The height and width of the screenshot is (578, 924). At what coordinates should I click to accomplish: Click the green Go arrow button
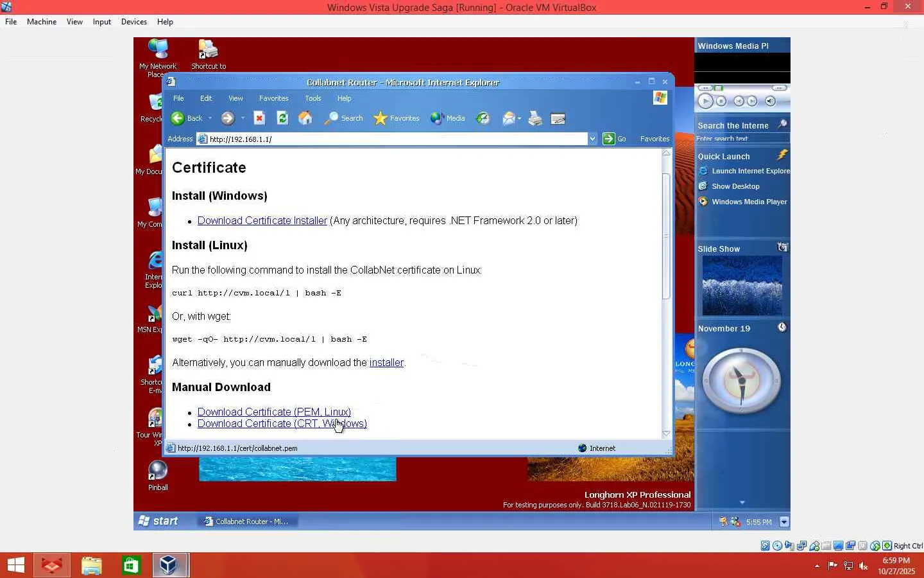[609, 139]
